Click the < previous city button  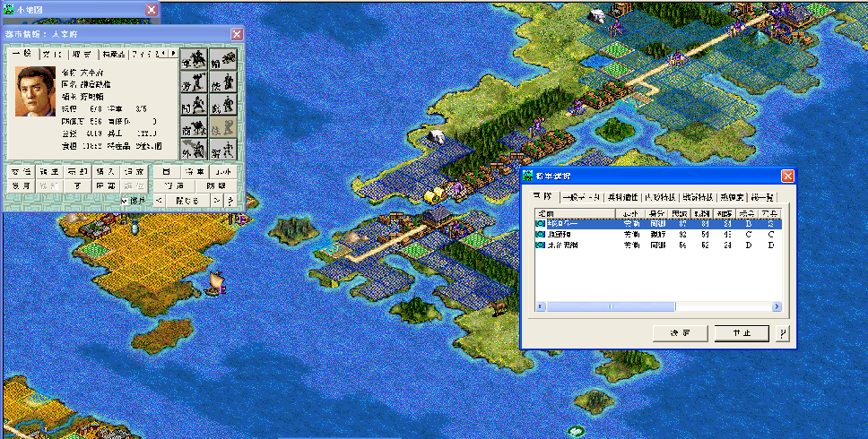(x=159, y=201)
